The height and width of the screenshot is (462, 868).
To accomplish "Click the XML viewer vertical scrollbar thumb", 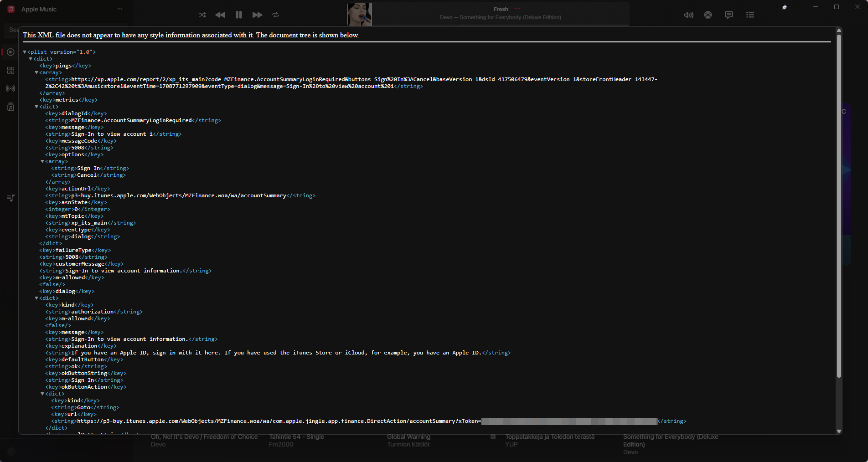I will click(x=839, y=206).
